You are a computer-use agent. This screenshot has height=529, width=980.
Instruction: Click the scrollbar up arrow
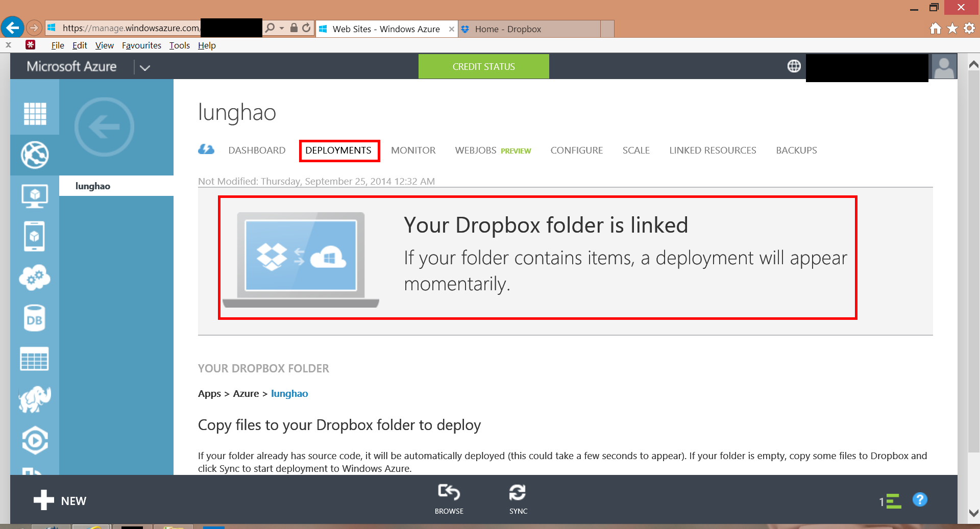[x=973, y=65]
